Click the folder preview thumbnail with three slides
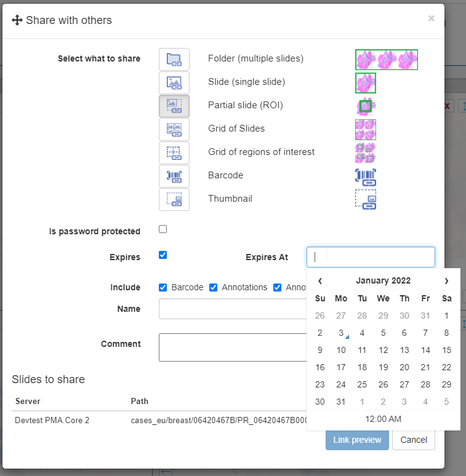The image size is (466, 476). click(x=387, y=59)
